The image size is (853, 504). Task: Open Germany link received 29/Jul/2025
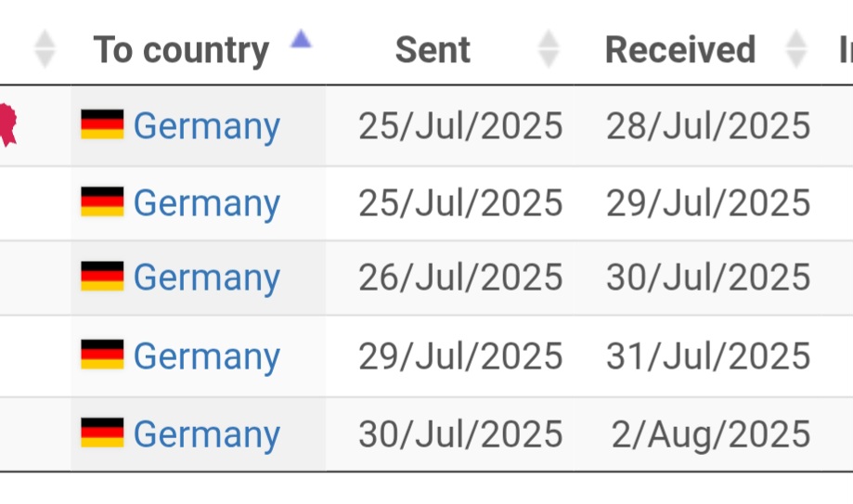point(207,203)
